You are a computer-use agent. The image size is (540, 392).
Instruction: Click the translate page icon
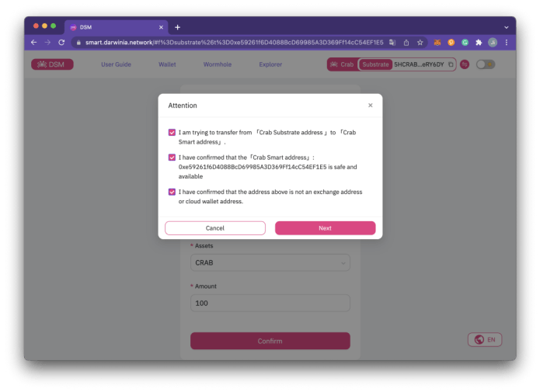point(392,43)
